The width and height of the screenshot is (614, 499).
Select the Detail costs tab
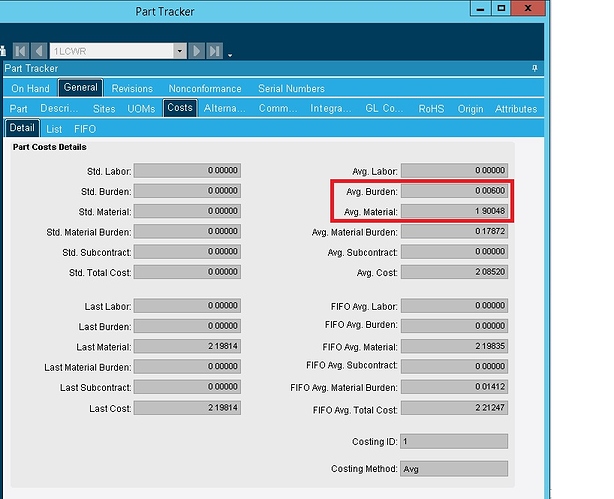(22, 128)
